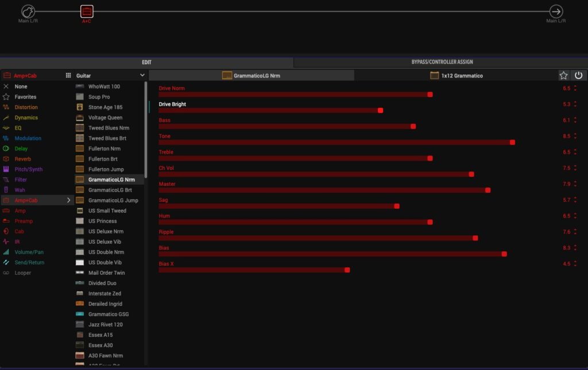588x370 pixels.
Task: Select None in the category list
Action: coord(21,87)
